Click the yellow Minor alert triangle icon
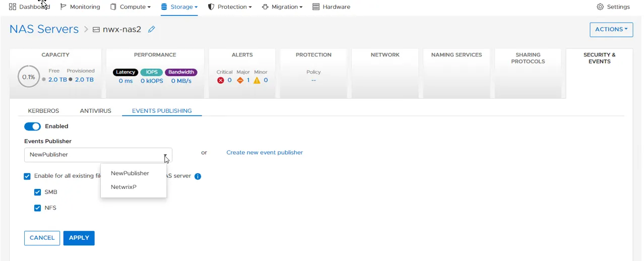The image size is (644, 261). point(257,80)
